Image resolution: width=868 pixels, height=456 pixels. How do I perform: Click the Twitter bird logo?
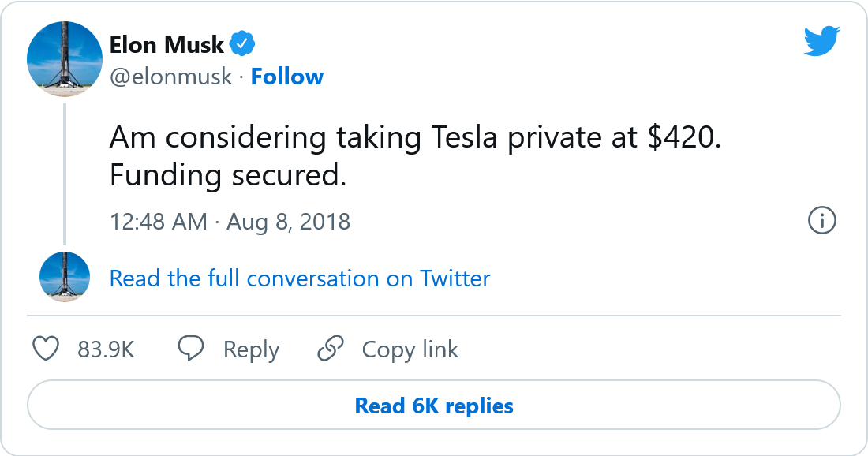pos(822,42)
